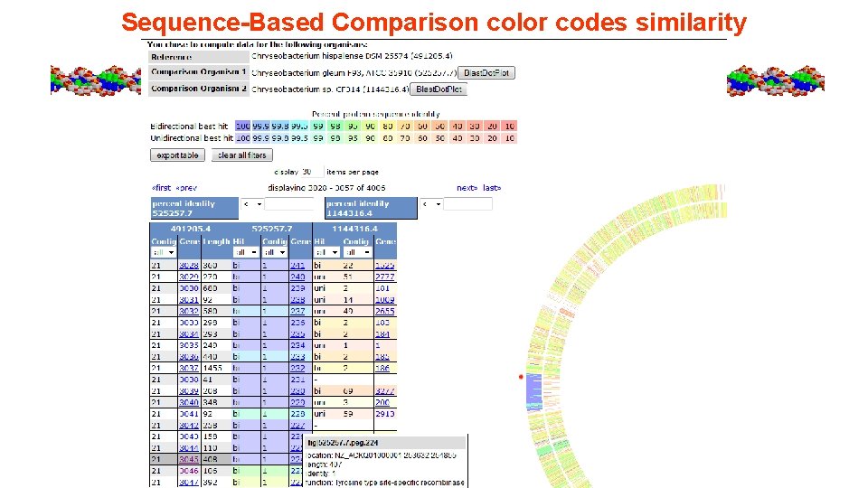Image resolution: width=868 pixels, height=488 pixels.
Task: Open 1144316.4 gene link 2913
Action: point(385,414)
